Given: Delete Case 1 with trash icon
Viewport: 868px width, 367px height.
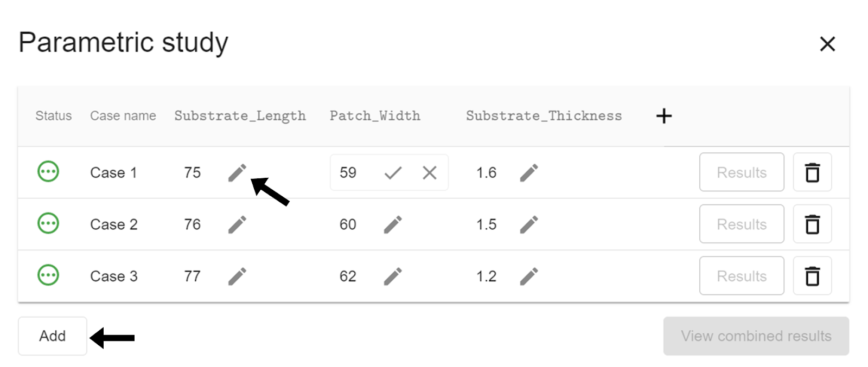Looking at the screenshot, I should tap(812, 172).
